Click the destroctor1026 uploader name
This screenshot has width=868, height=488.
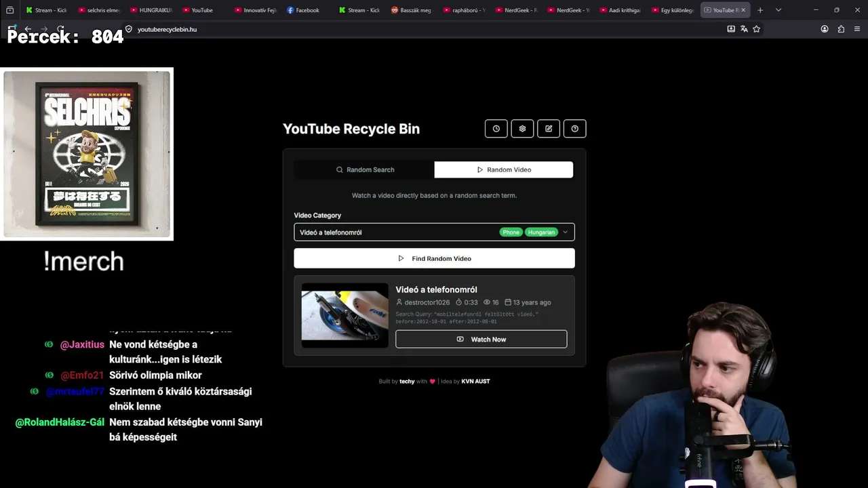[x=427, y=302]
